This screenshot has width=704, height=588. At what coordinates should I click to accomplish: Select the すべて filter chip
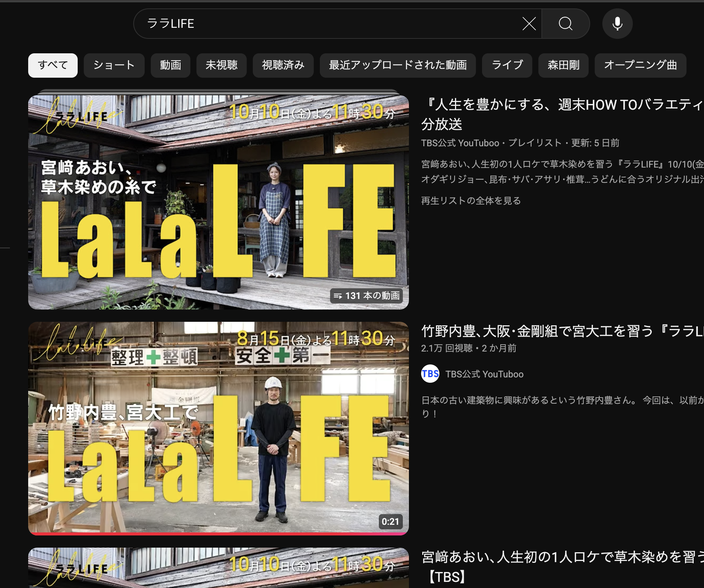[53, 66]
